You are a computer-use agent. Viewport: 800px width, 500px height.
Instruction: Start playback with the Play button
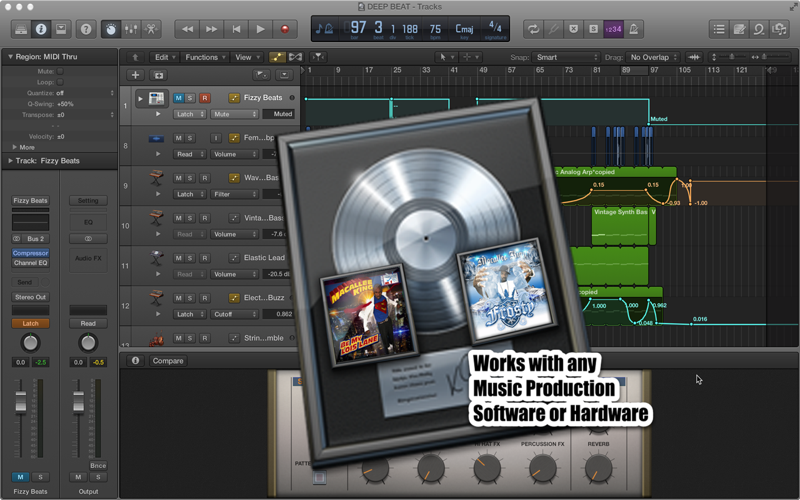click(260, 29)
